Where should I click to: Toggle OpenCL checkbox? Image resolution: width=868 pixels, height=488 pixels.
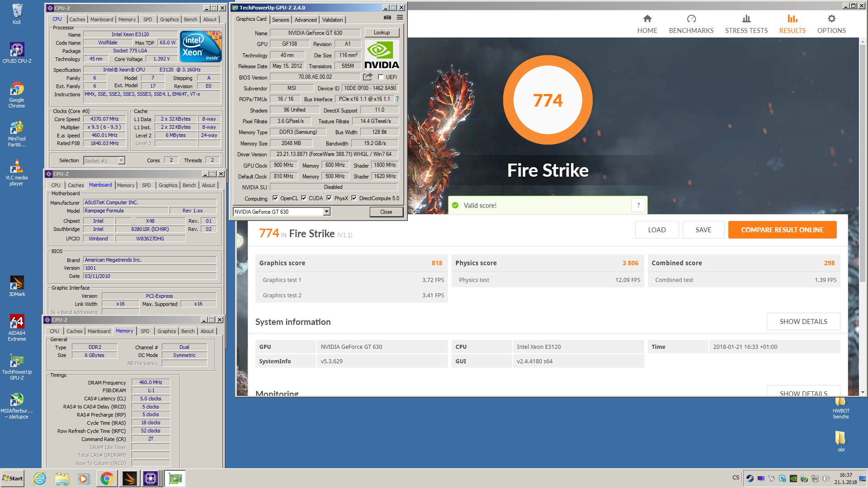click(275, 198)
